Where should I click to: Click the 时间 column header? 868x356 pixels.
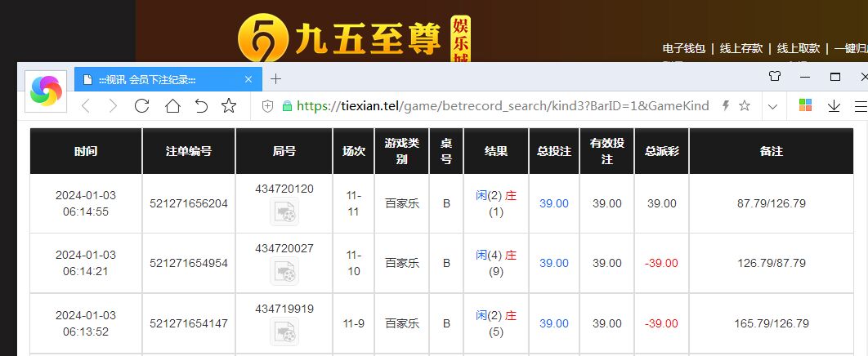tap(86, 151)
